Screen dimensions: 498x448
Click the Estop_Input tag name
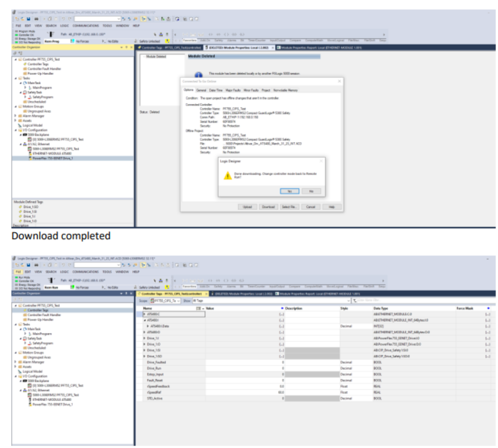click(155, 374)
